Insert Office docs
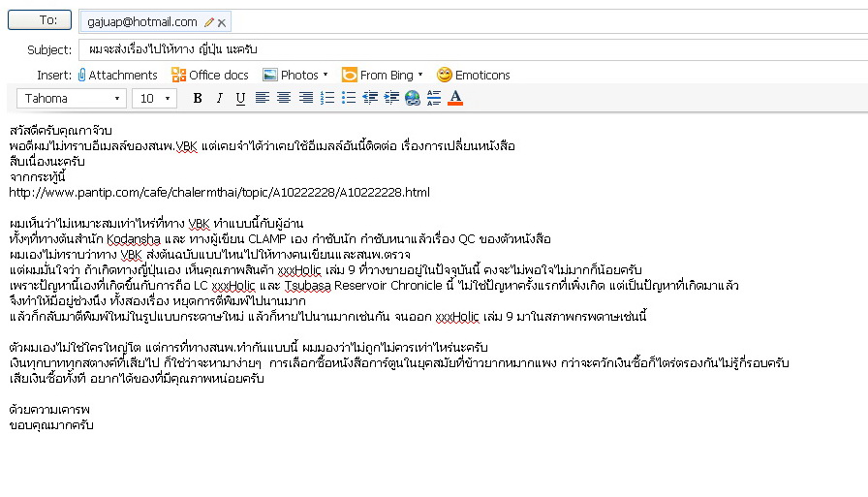The width and height of the screenshot is (868, 497). coord(210,75)
